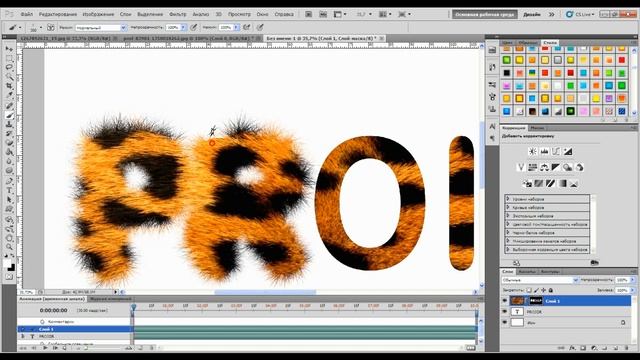Open the Редактирование menu
Screen dimensions: 640x360
[x=58, y=14]
